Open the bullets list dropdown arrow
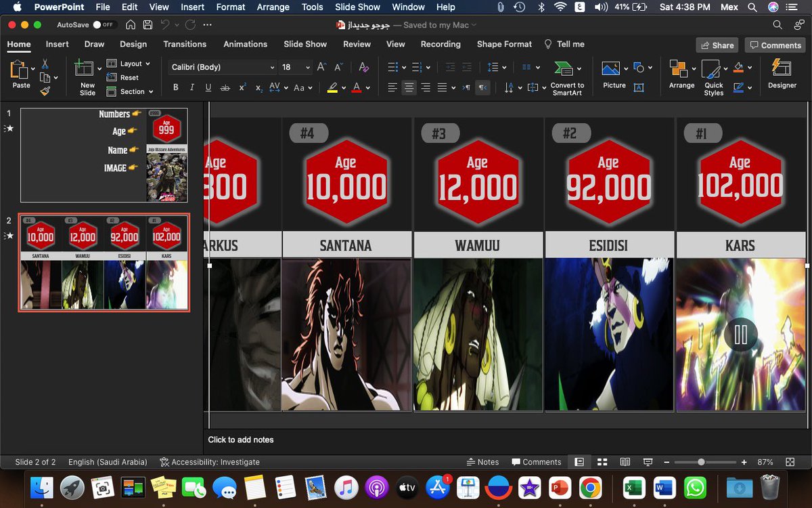 404,68
